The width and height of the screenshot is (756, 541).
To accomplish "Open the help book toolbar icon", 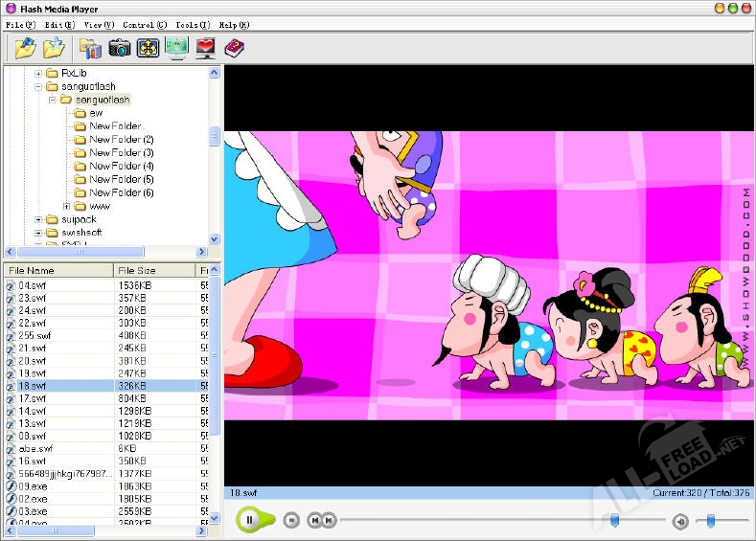I will point(234,47).
